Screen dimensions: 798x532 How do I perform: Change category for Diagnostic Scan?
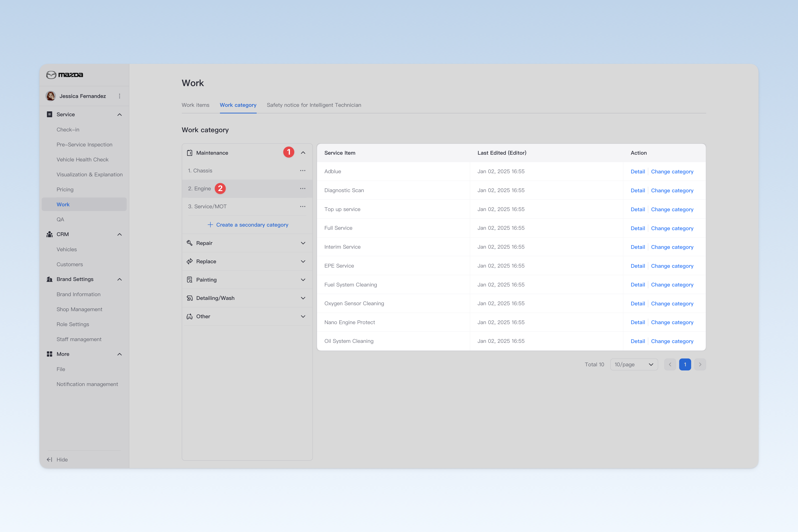(672, 191)
